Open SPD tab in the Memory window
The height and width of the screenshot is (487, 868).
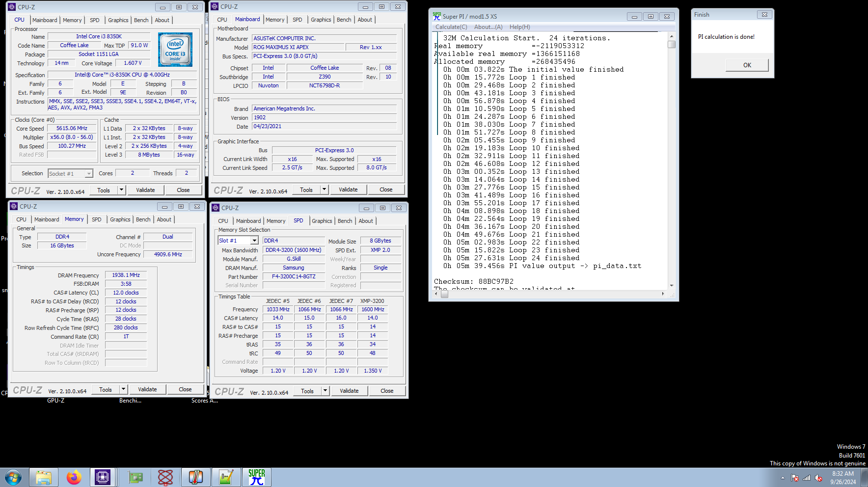[x=96, y=219]
